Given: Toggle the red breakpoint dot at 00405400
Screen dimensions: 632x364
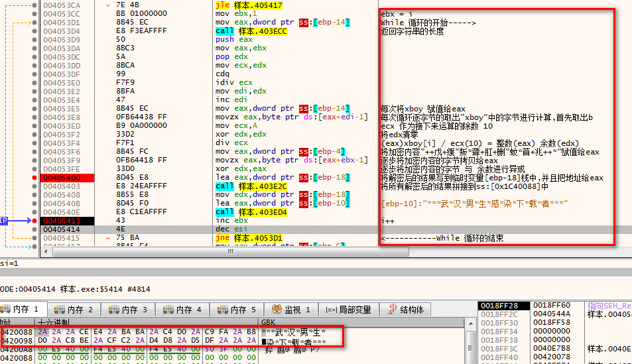Looking at the screenshot, I should click(35, 178).
